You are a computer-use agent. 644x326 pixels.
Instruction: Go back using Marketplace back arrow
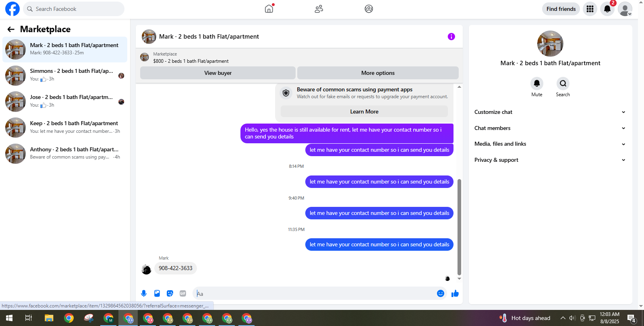pos(11,29)
